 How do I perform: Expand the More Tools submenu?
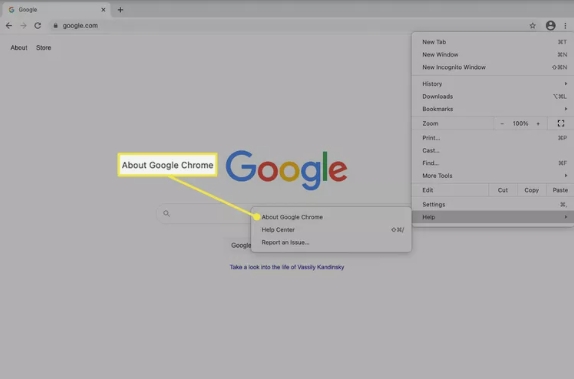[493, 176]
